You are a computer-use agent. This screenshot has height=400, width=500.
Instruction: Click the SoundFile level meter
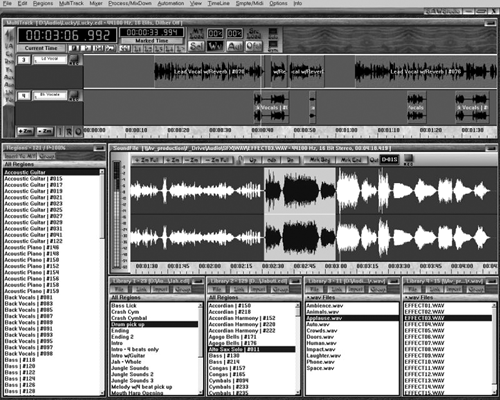116,215
